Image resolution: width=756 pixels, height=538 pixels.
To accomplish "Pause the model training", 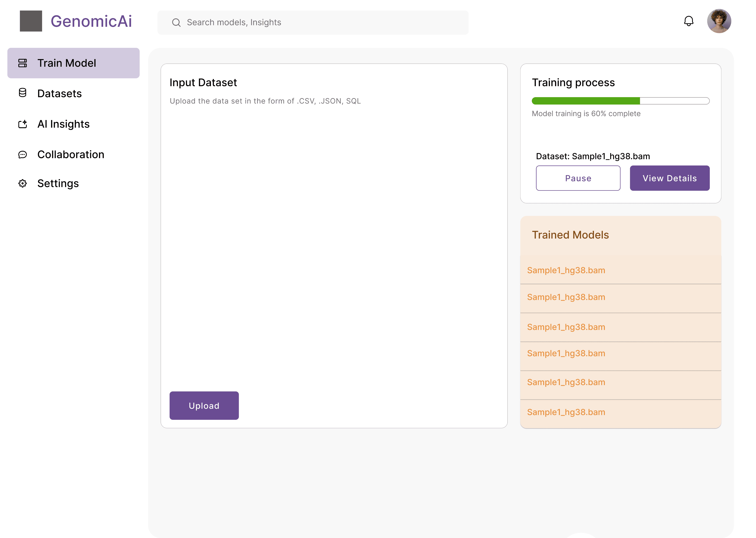I will pyautogui.click(x=578, y=178).
